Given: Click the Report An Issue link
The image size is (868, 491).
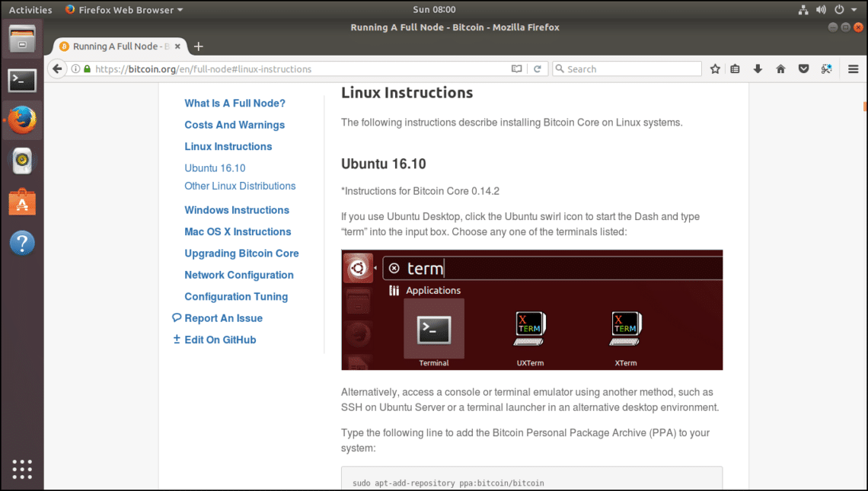Looking at the screenshot, I should [x=218, y=318].
